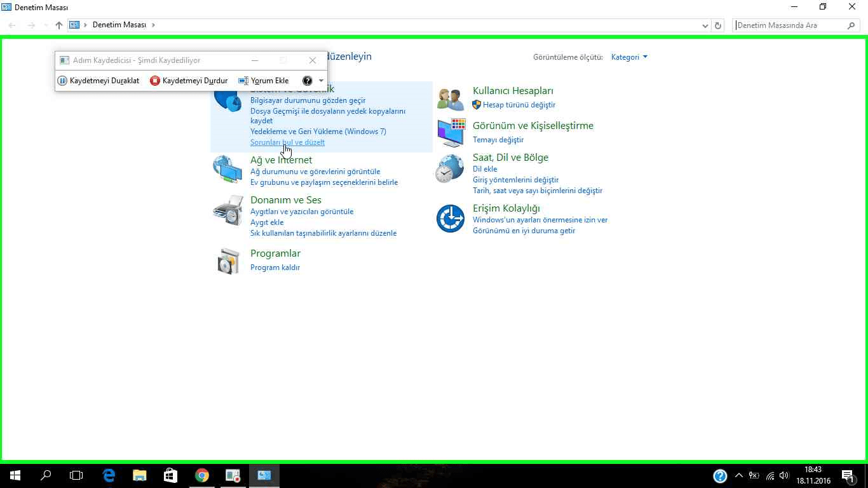Click the up arrow navigation button
The image size is (868, 488).
point(59,25)
